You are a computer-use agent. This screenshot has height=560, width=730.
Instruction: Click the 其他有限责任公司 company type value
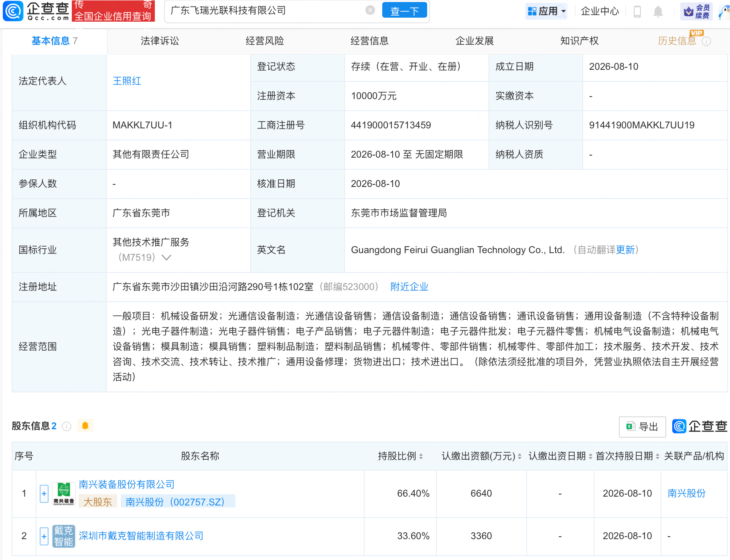151,154
